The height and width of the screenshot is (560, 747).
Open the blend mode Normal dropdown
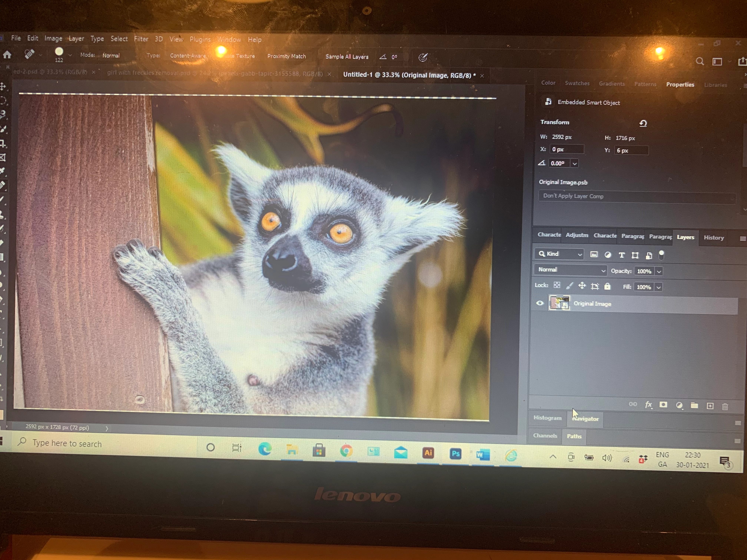(570, 270)
